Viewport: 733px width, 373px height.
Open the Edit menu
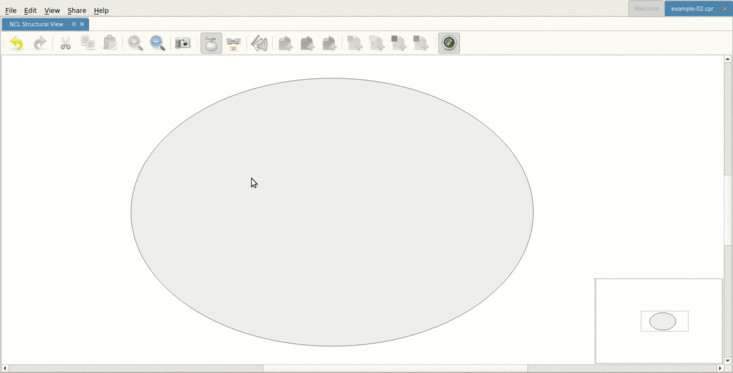tap(30, 10)
